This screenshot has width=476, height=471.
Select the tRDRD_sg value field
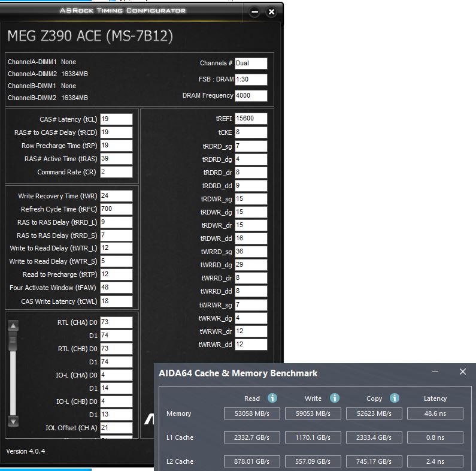pos(251,146)
